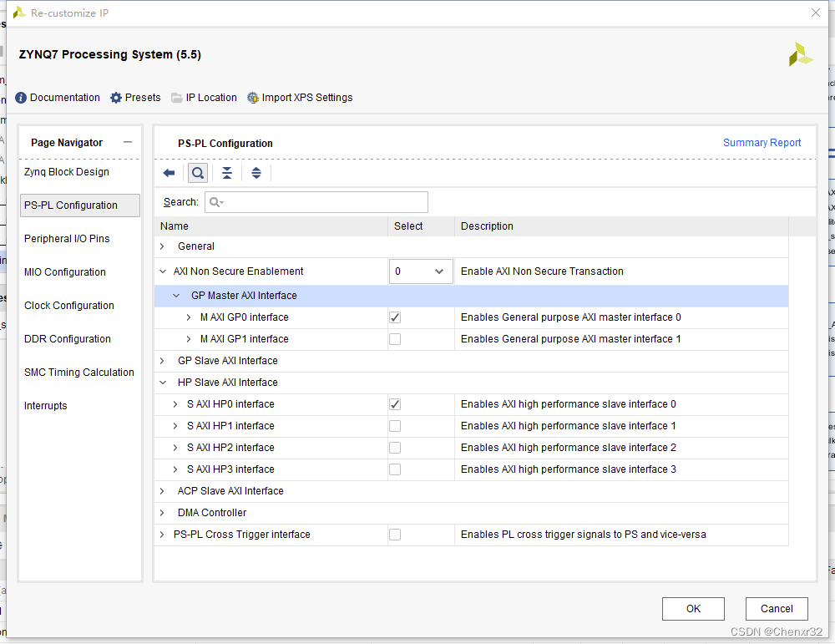The height and width of the screenshot is (644, 835).
Task: Expand S AXI HP1 interface row
Action: [x=175, y=426]
